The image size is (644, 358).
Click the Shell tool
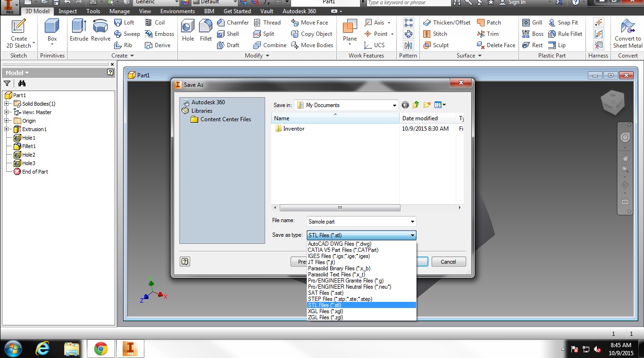tap(228, 34)
